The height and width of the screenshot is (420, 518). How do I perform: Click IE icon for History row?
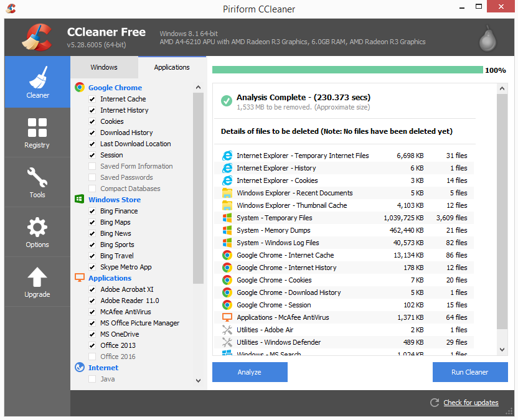[x=227, y=168]
